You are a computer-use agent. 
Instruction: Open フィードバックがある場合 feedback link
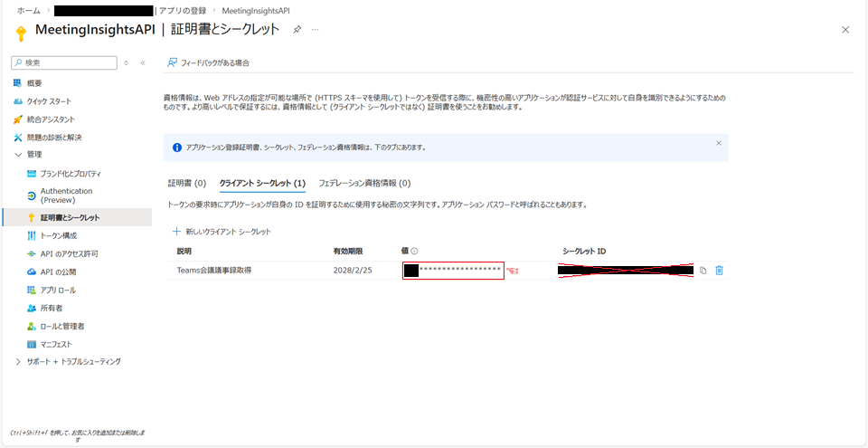(208, 63)
